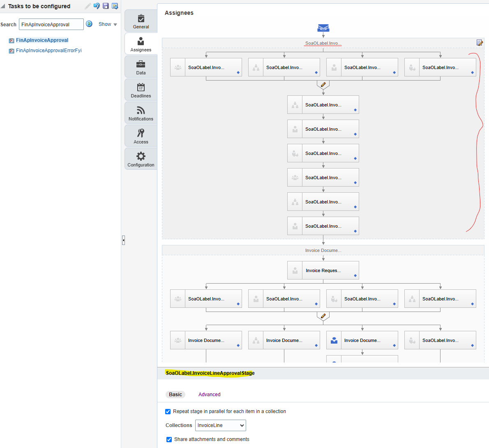The width and height of the screenshot is (489, 448).
Task: Open the Show dropdown menu
Action: (x=108, y=24)
